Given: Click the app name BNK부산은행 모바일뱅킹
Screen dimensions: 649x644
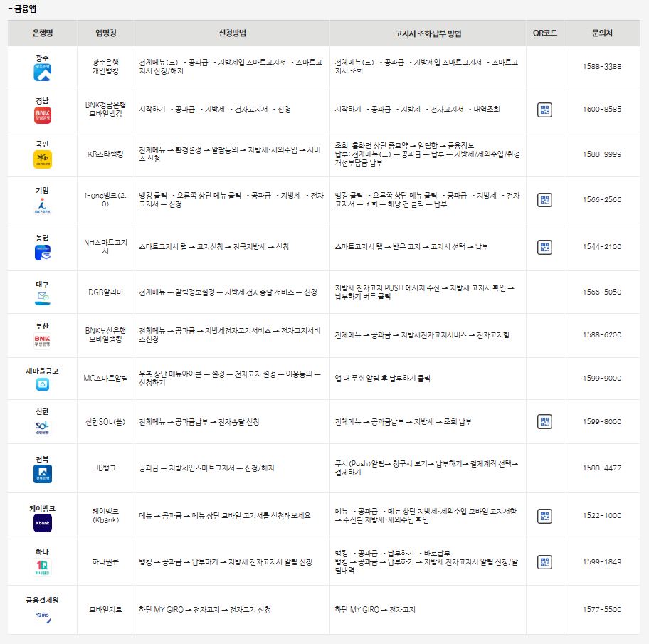Looking at the screenshot, I should (x=105, y=335).
